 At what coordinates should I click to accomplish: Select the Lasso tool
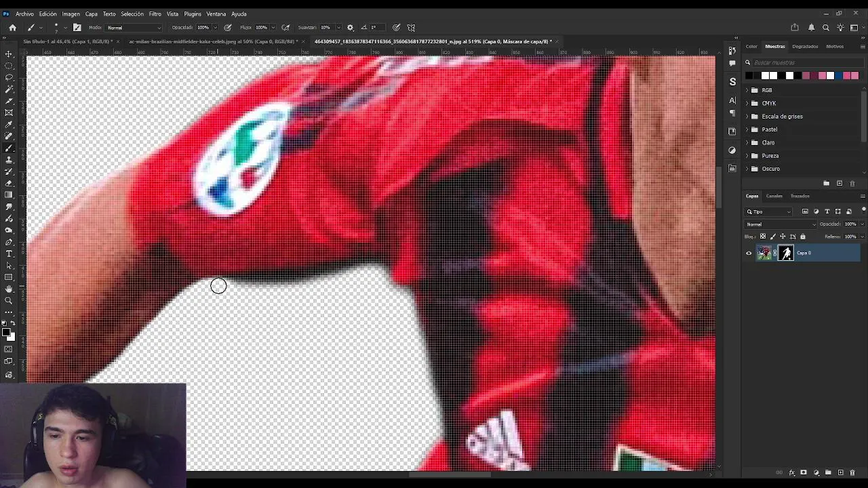[x=9, y=77]
